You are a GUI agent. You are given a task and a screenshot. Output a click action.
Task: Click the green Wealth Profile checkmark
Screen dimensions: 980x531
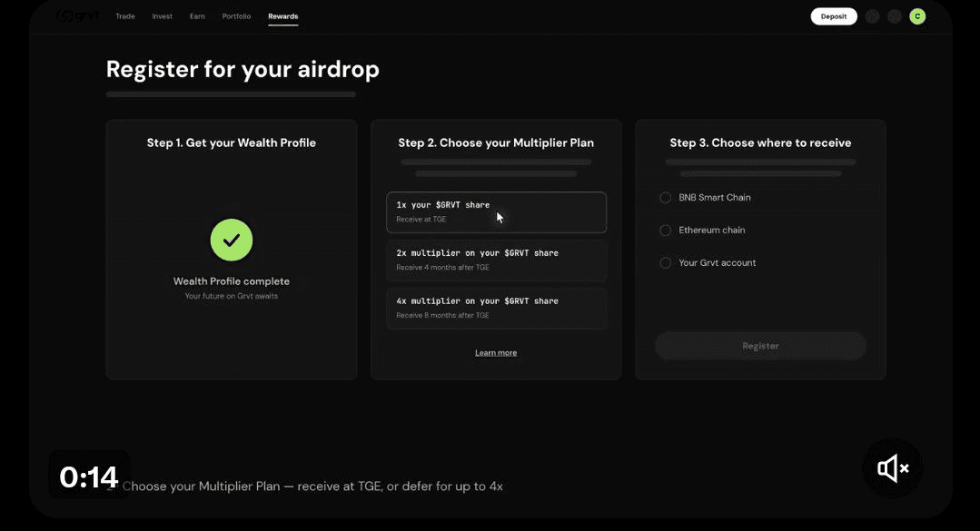pos(232,240)
